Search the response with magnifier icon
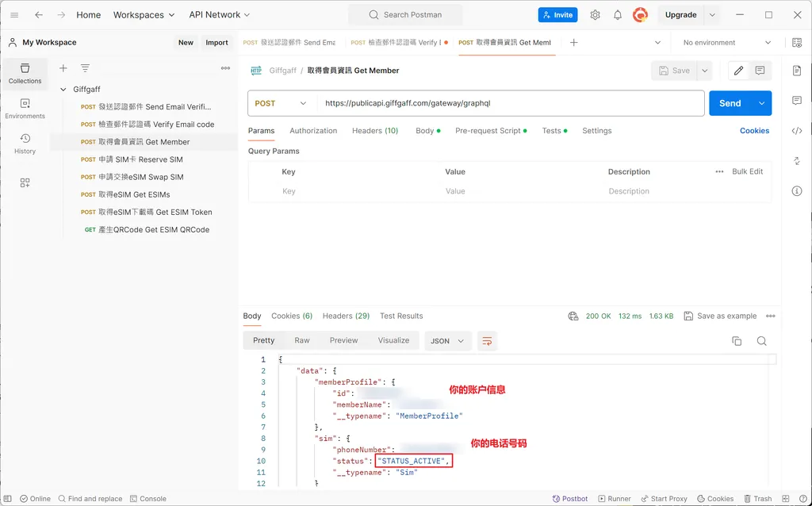The image size is (812, 506). tap(761, 341)
